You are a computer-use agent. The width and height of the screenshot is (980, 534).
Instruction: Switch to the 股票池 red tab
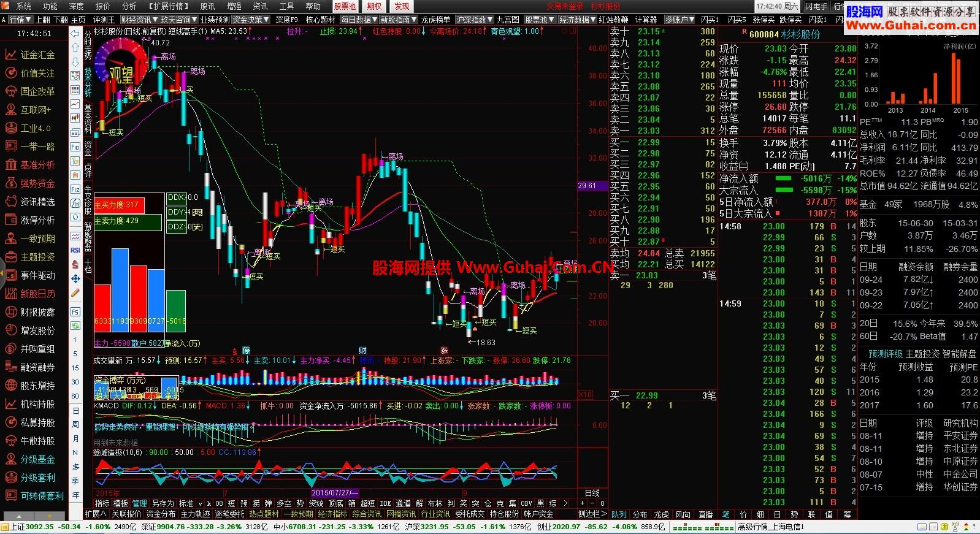click(x=345, y=6)
